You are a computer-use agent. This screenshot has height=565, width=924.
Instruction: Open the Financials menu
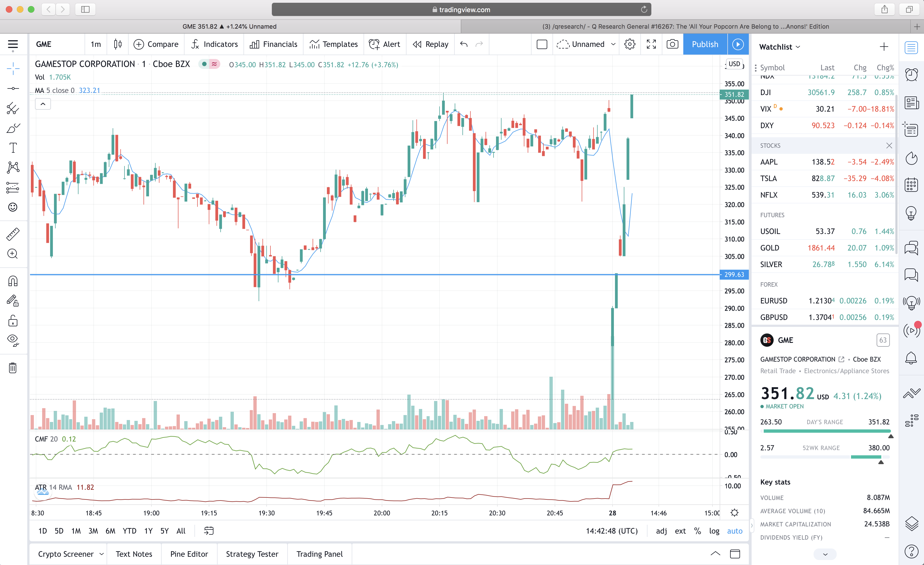(273, 44)
